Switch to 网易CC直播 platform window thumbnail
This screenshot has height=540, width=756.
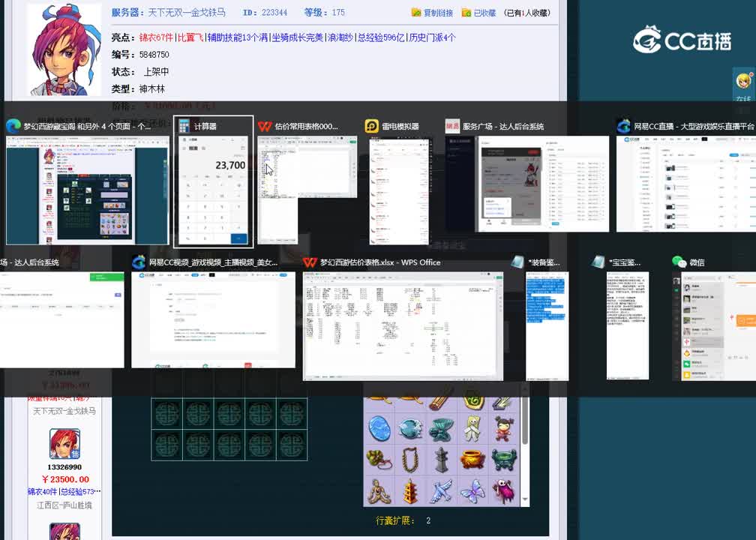coord(686,184)
